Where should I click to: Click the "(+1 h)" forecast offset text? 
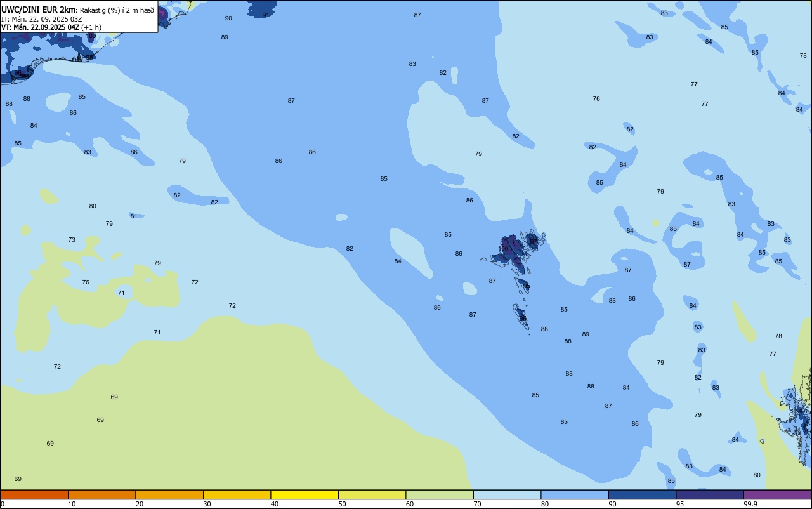91,27
